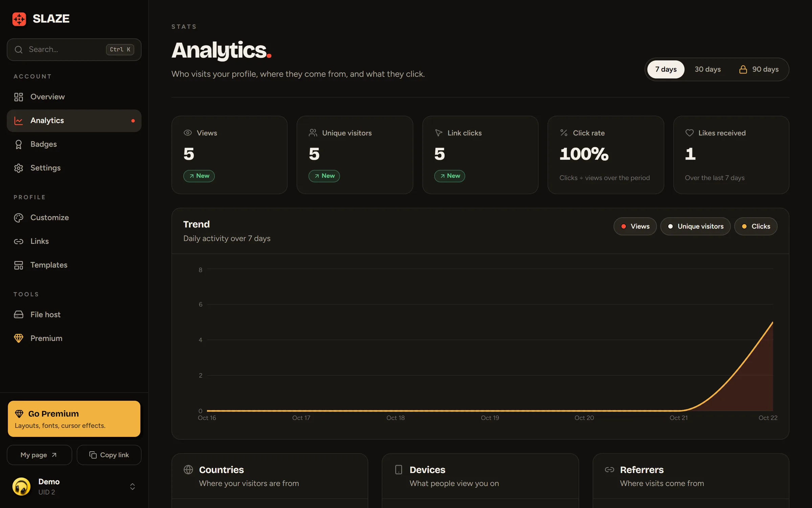Click the Settings gear icon

(x=19, y=168)
